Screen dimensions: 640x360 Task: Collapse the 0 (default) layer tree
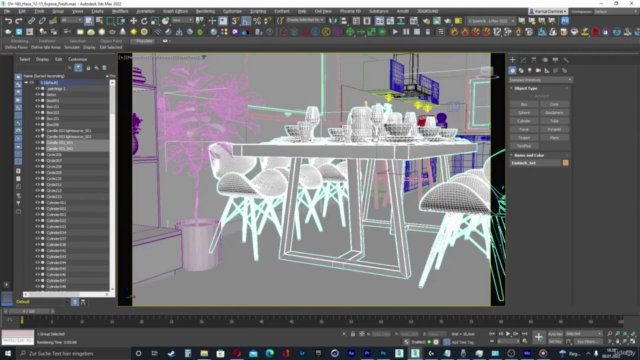(27, 82)
